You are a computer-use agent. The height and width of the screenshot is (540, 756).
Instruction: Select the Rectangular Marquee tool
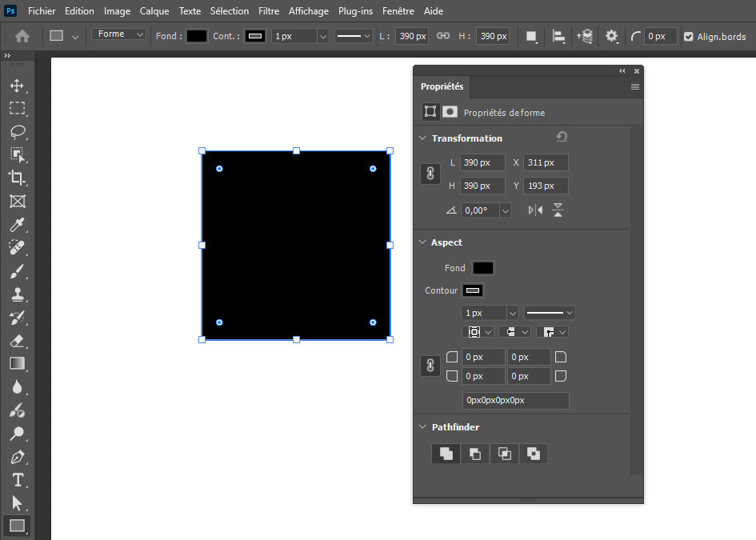pyautogui.click(x=17, y=109)
